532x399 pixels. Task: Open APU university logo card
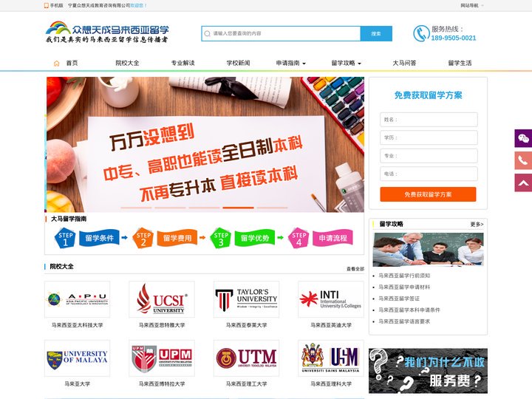point(78,299)
